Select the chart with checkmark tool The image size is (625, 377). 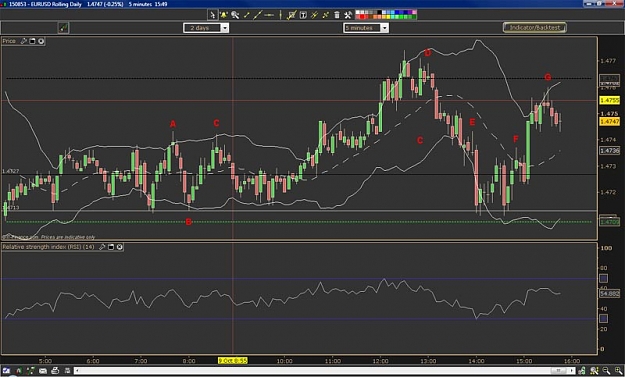coord(292,15)
